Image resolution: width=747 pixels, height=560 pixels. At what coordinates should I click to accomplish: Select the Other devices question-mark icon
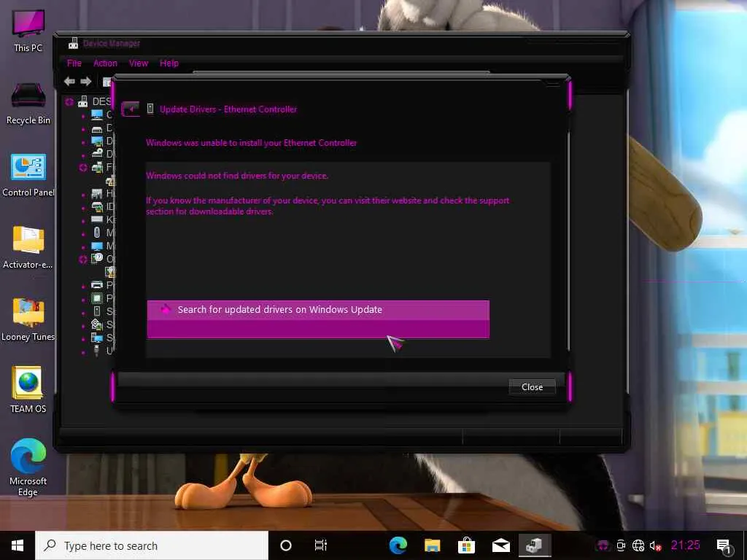pos(97,258)
